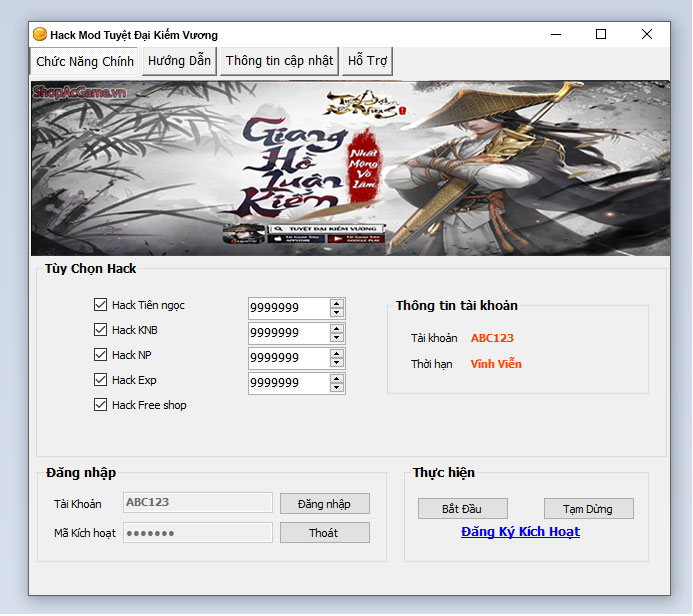This screenshot has height=616, width=693.
Task: Toggle the Hack Exp checkbox
Action: coord(100,380)
